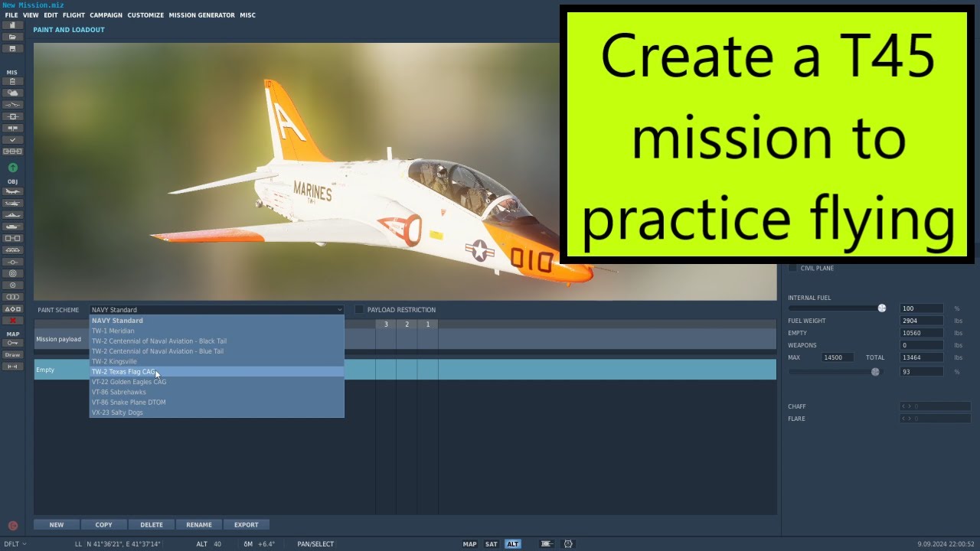Toggle the CIVIL PLANE checkbox

coord(792,269)
